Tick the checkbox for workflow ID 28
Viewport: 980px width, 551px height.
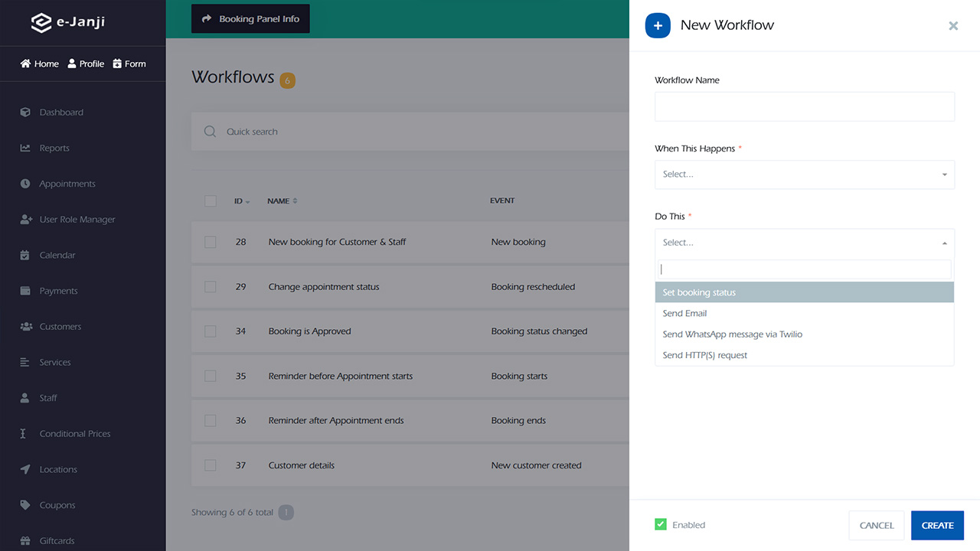tap(211, 242)
